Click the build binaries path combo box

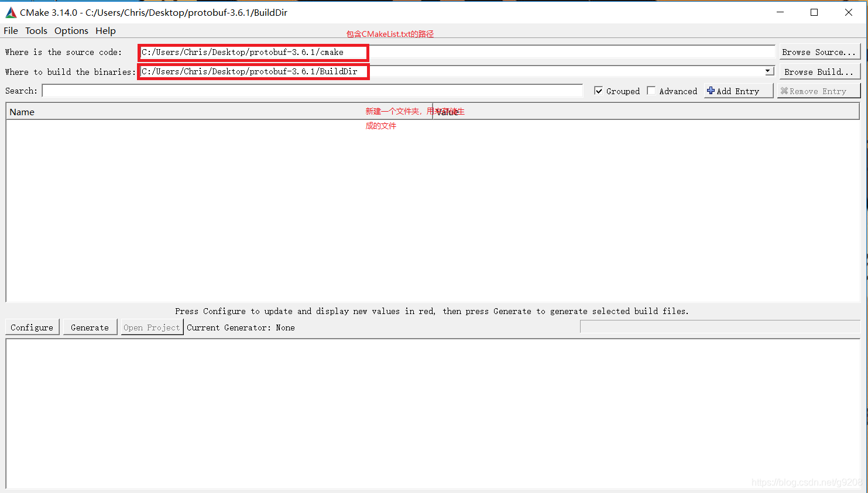pyautogui.click(x=457, y=71)
